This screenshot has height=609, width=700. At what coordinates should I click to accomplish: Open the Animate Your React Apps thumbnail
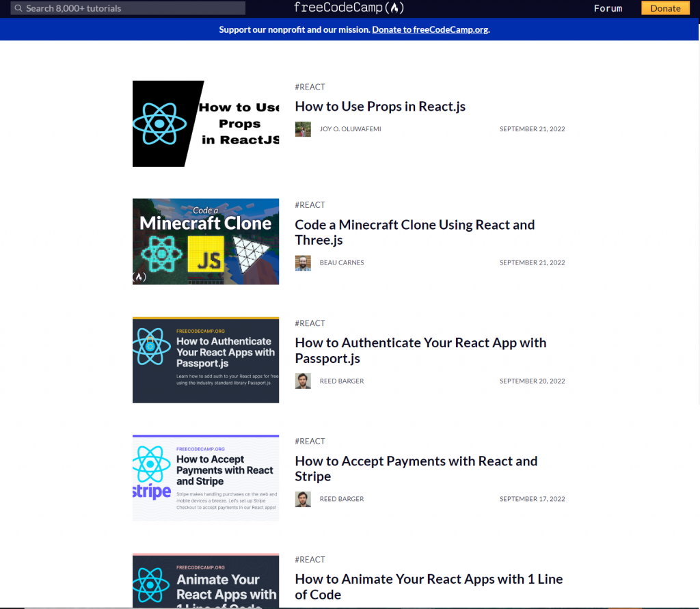[x=206, y=580]
